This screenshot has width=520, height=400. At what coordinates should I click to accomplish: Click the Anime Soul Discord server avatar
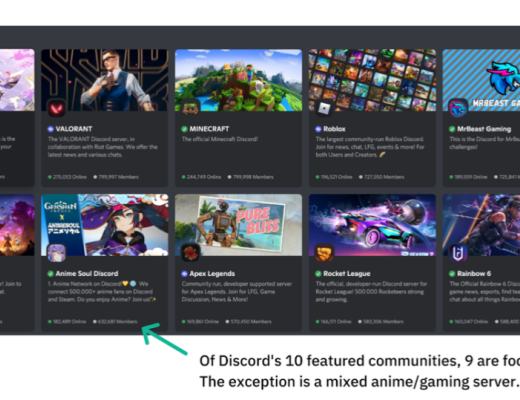(x=57, y=253)
